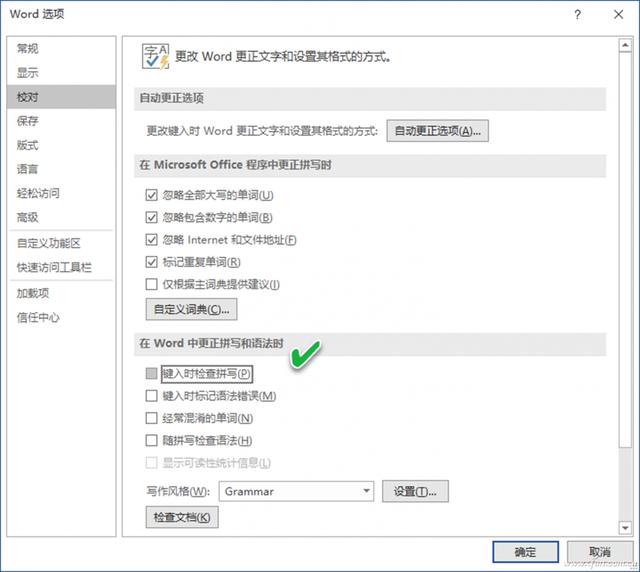
Task: Close the Word 选项 dialog
Action: click(618, 15)
